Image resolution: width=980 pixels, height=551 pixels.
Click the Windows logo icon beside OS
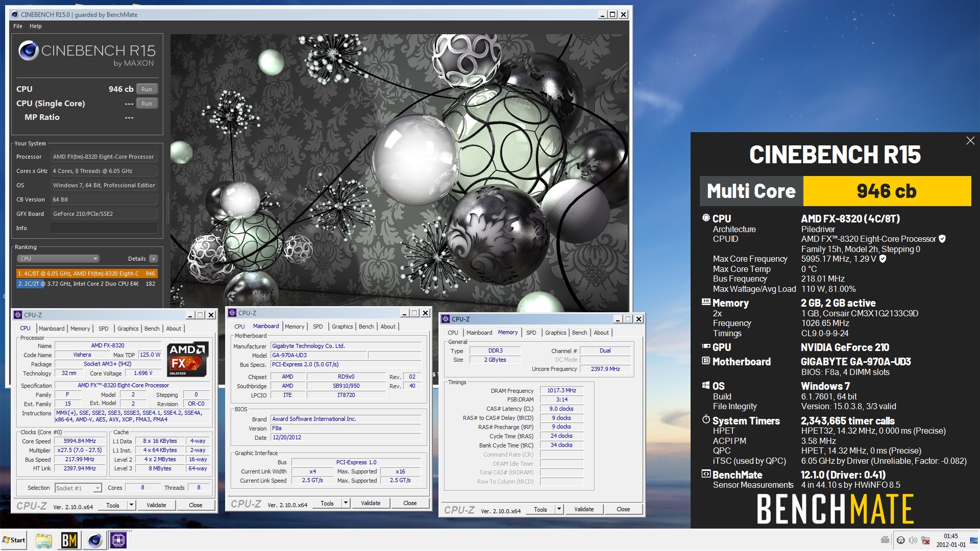pos(706,385)
